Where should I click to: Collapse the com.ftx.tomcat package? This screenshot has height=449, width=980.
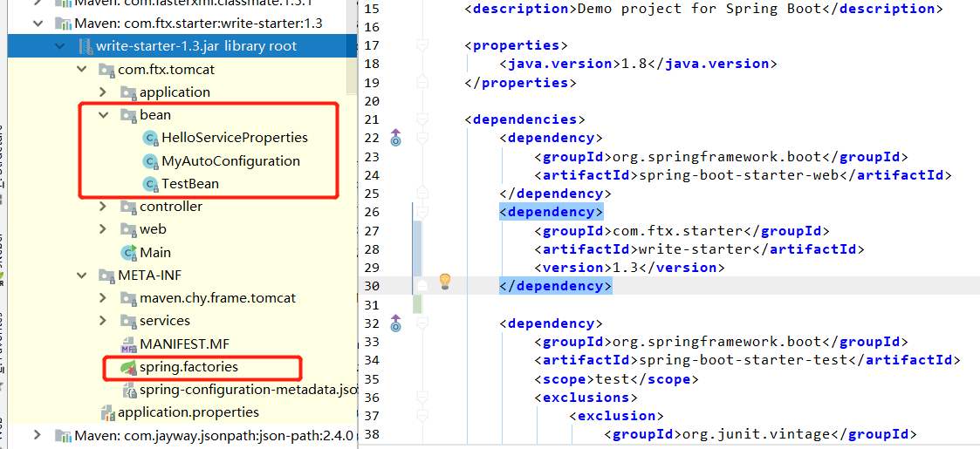82,70
